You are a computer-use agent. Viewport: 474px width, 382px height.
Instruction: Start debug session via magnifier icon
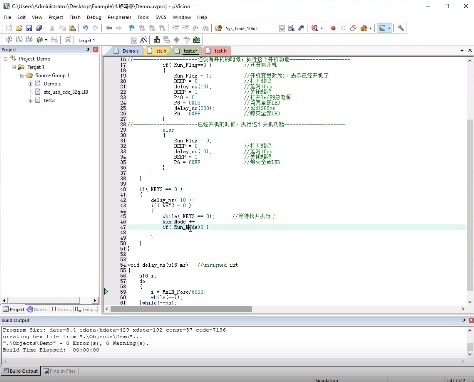click(x=315, y=28)
